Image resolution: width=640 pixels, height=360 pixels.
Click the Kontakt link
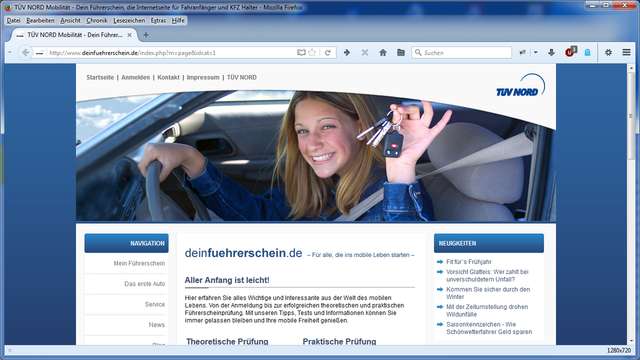(x=168, y=77)
